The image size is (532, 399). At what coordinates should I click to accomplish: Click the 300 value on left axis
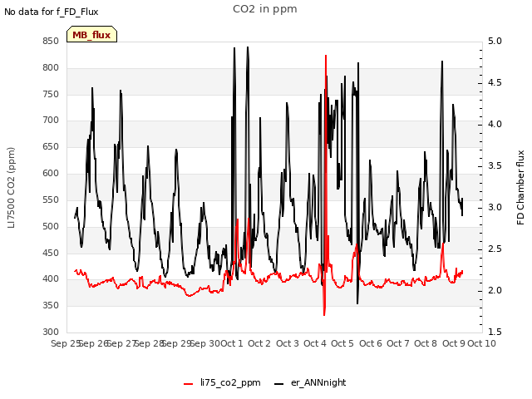pos(51,332)
